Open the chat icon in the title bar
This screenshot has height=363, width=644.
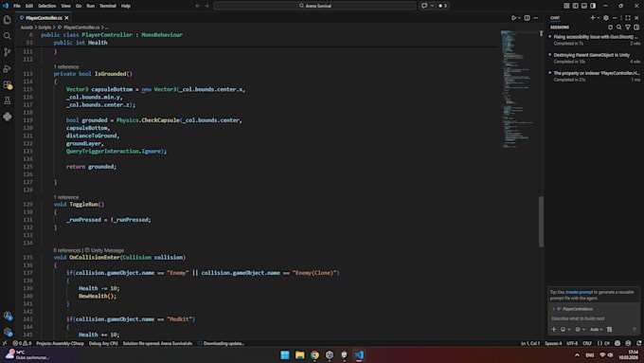coord(424,6)
